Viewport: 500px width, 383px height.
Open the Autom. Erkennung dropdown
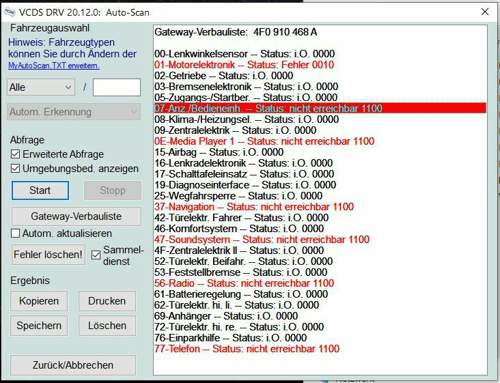74,112
